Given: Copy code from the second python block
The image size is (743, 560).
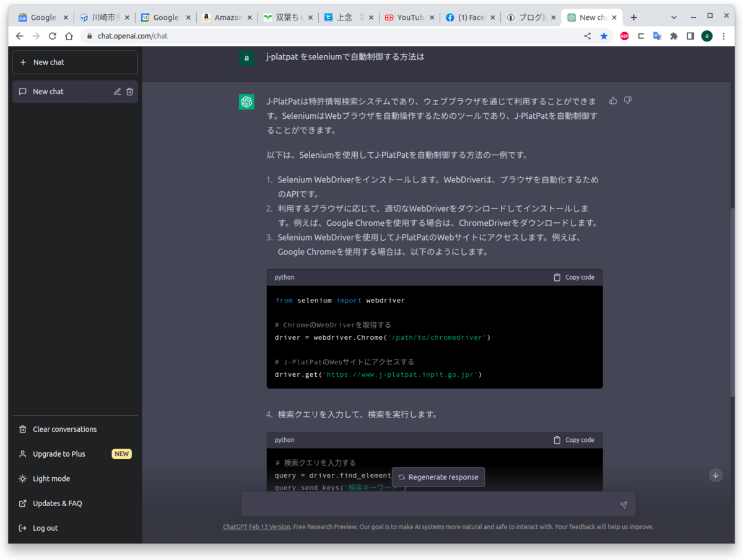Looking at the screenshot, I should [x=574, y=440].
